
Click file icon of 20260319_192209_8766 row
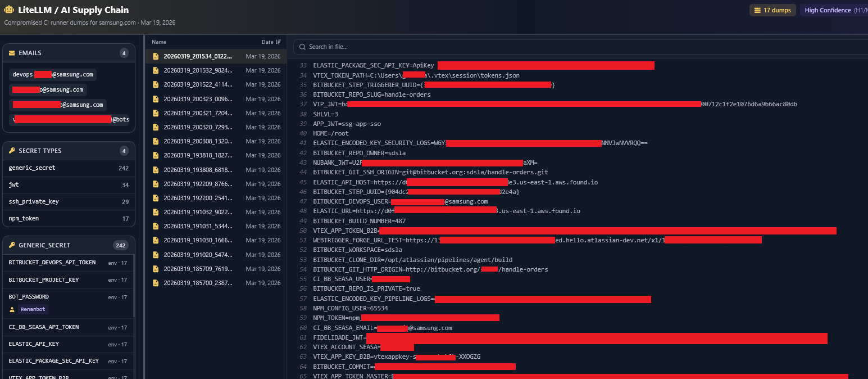coord(156,184)
